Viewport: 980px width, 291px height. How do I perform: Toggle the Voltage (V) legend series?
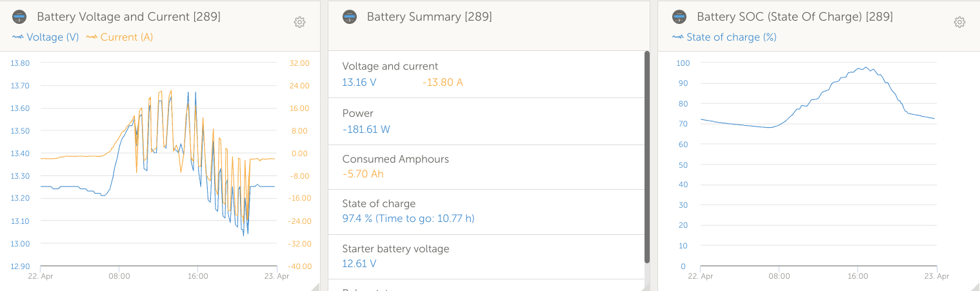[x=45, y=37]
